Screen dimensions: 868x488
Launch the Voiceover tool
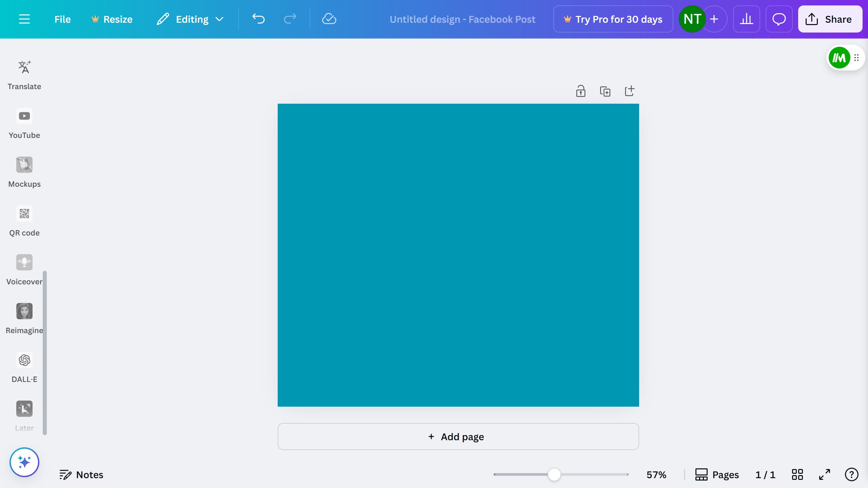click(x=24, y=270)
